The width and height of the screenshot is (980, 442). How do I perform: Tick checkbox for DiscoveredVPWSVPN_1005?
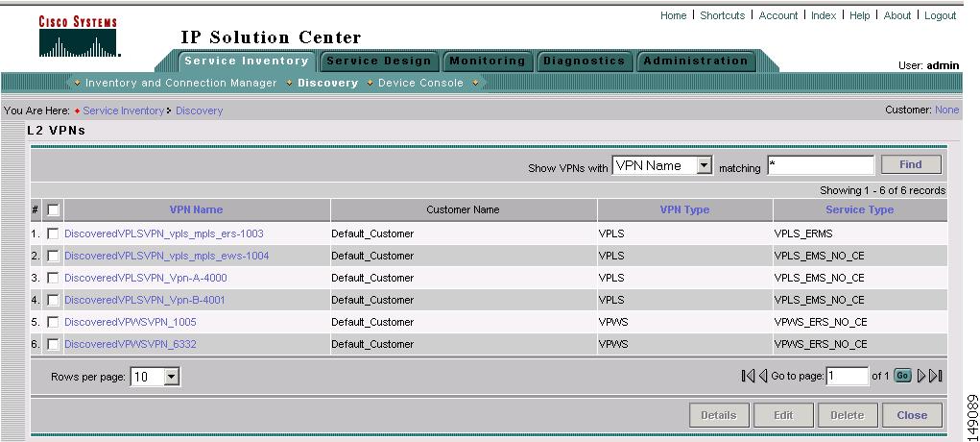[53, 322]
